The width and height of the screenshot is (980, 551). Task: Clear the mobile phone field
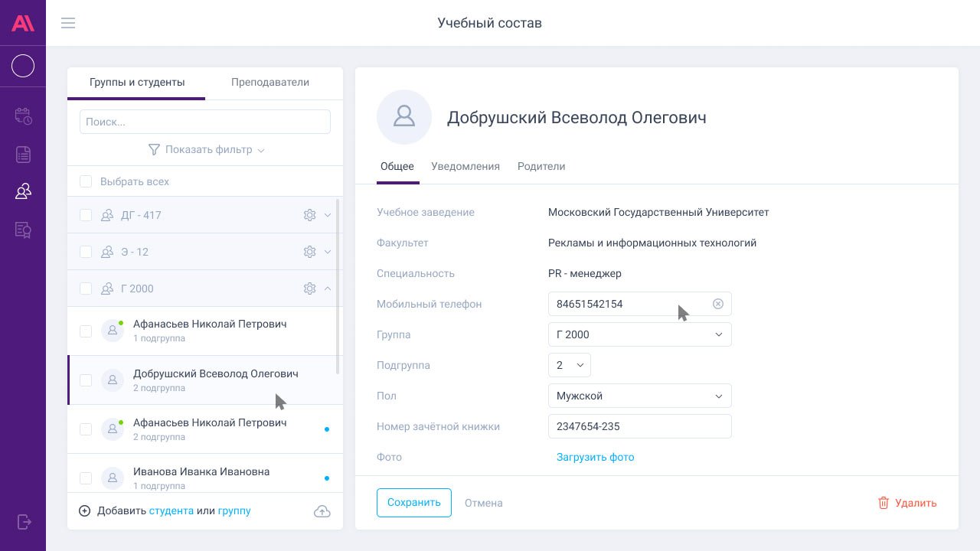(x=718, y=304)
